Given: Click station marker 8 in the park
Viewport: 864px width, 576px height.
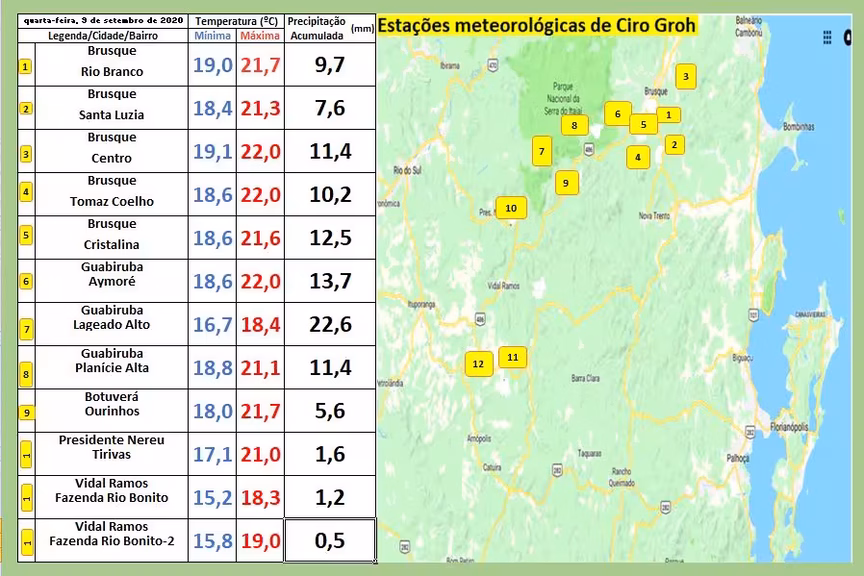Looking at the screenshot, I should [x=574, y=125].
